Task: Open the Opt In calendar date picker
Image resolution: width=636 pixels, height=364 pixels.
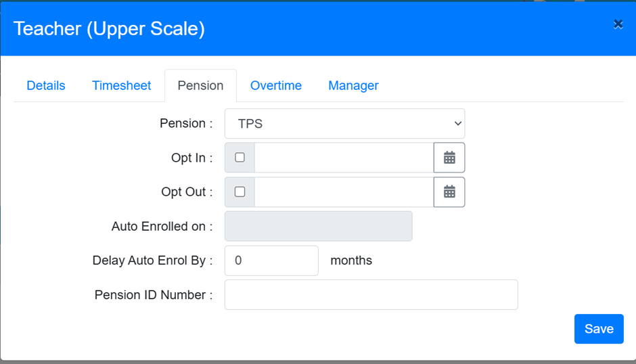Action: point(449,158)
